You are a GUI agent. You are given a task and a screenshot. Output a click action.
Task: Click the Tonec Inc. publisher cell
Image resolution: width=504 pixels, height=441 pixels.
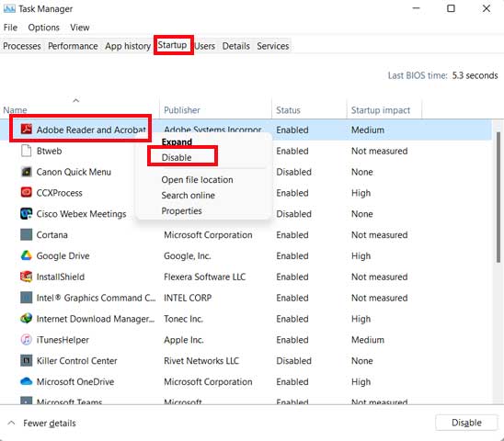coord(183,319)
